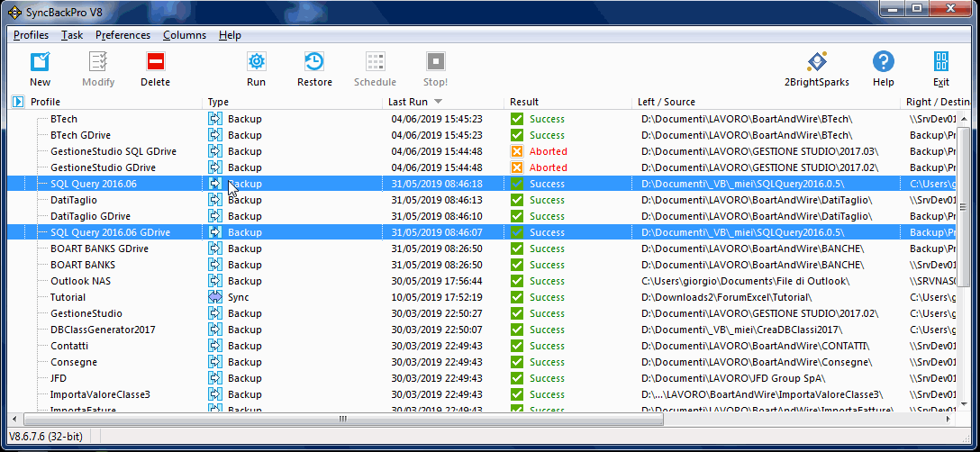980x452 pixels.
Task: Click the Exit toolbar icon
Action: coord(941,61)
